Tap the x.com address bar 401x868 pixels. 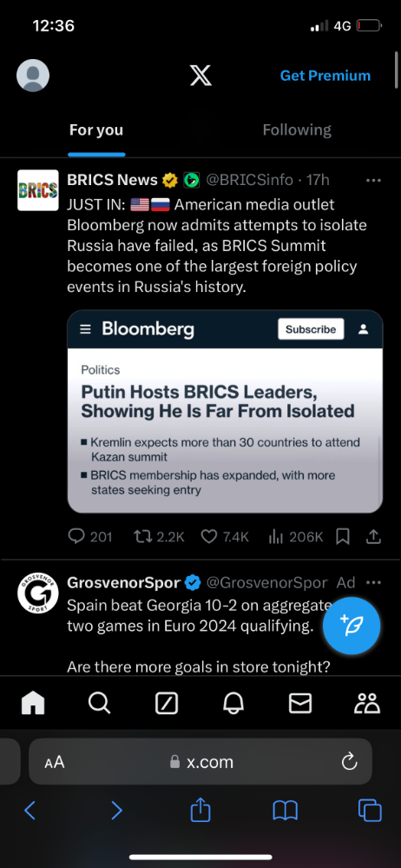200,762
